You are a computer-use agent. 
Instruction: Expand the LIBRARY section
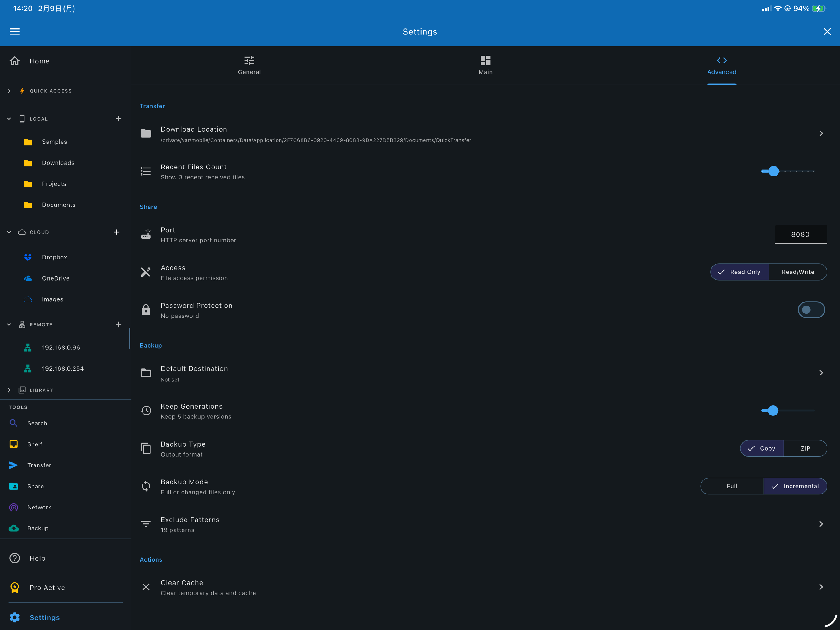click(x=9, y=390)
